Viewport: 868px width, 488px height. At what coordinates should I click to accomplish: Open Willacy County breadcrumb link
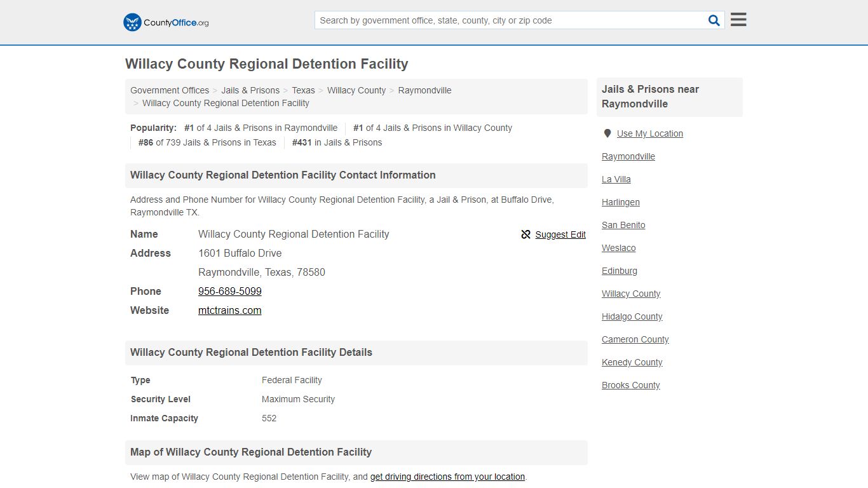point(356,90)
